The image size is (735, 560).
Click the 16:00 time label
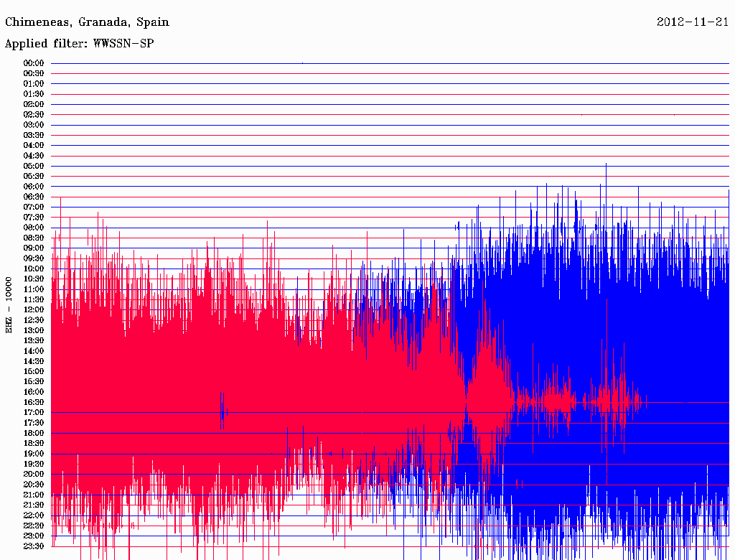point(34,391)
